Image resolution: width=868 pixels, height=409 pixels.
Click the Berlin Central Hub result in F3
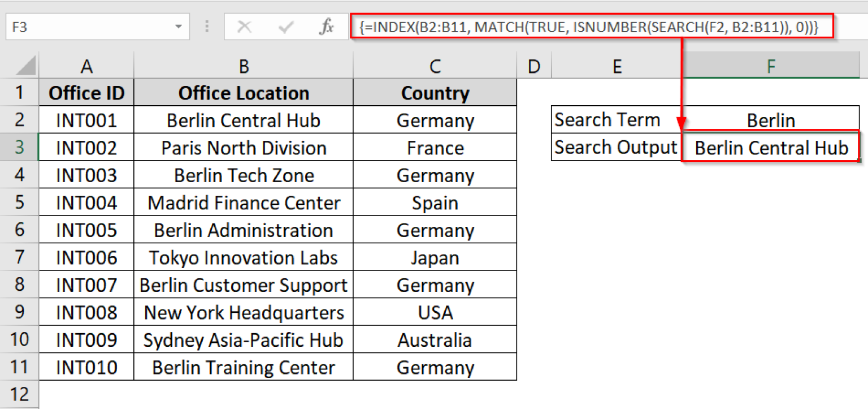(x=771, y=147)
